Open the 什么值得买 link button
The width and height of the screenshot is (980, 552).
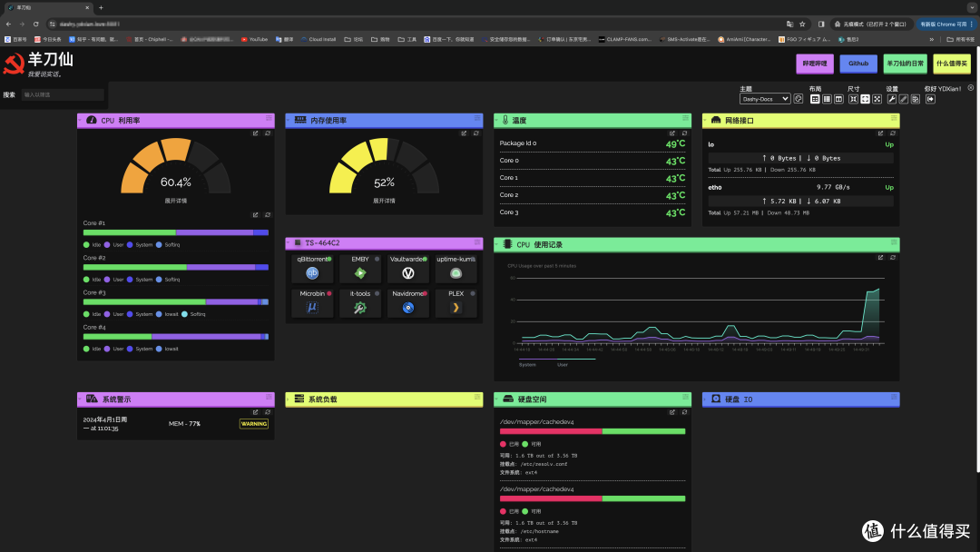pos(952,64)
